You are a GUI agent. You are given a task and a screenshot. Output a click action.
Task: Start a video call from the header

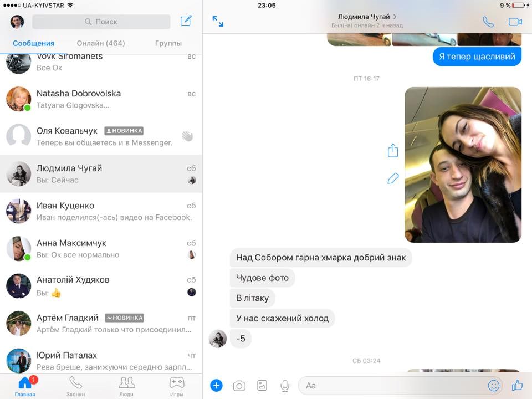tap(515, 22)
